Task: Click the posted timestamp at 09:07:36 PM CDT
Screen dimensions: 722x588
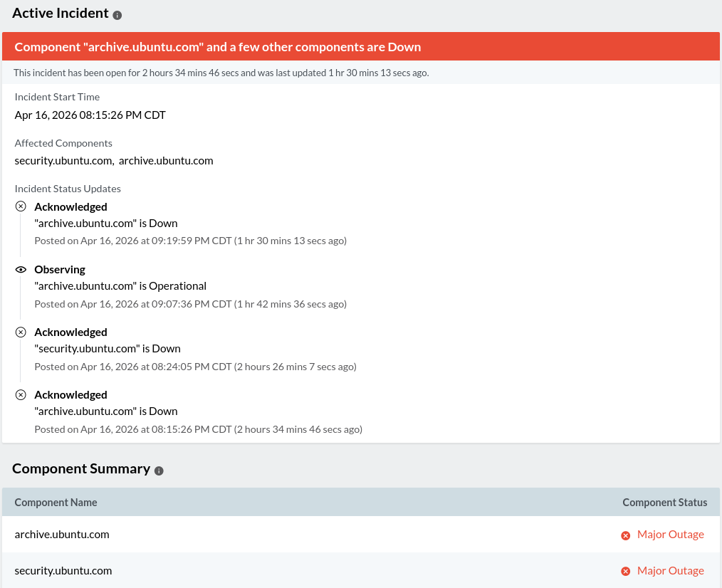Action: [191, 304]
